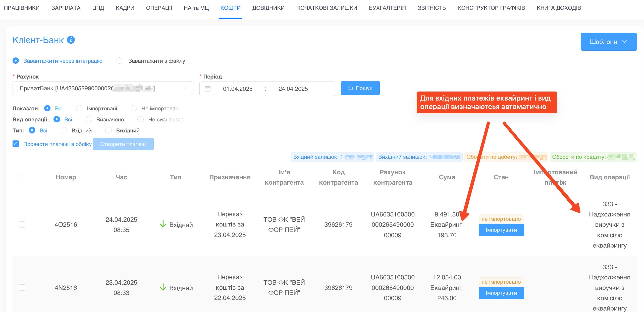
Task: Click the period end date 24.04.2025
Action: click(293, 89)
